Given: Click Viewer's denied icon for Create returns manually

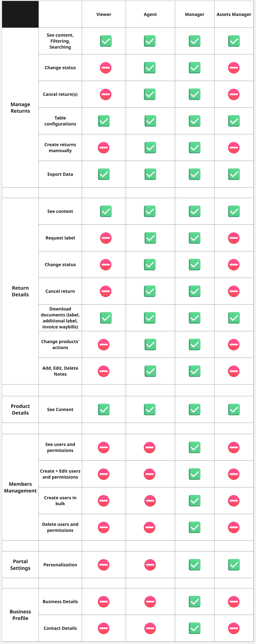Looking at the screenshot, I should click(x=104, y=147).
